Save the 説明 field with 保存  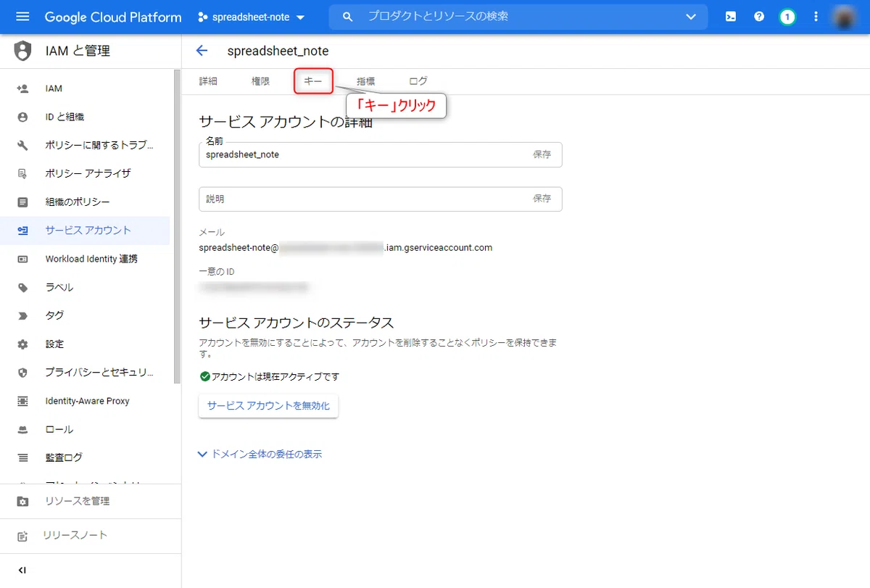(542, 199)
